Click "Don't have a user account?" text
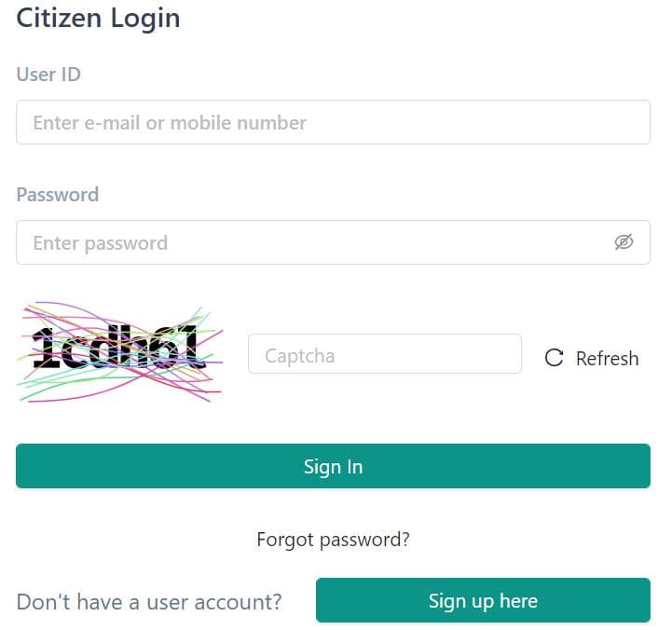 point(149,602)
